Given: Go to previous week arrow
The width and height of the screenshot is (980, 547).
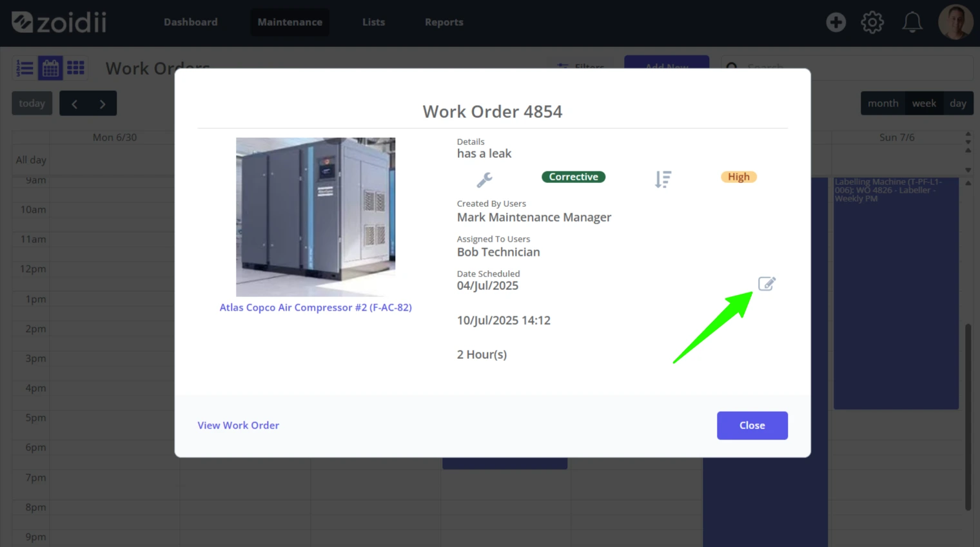Looking at the screenshot, I should 74,103.
